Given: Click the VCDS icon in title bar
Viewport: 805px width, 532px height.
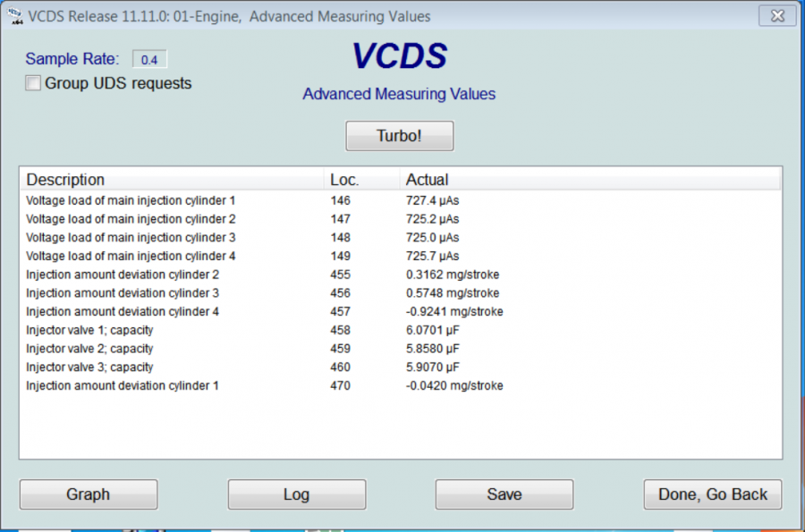Looking at the screenshot, I should tap(13, 17).
